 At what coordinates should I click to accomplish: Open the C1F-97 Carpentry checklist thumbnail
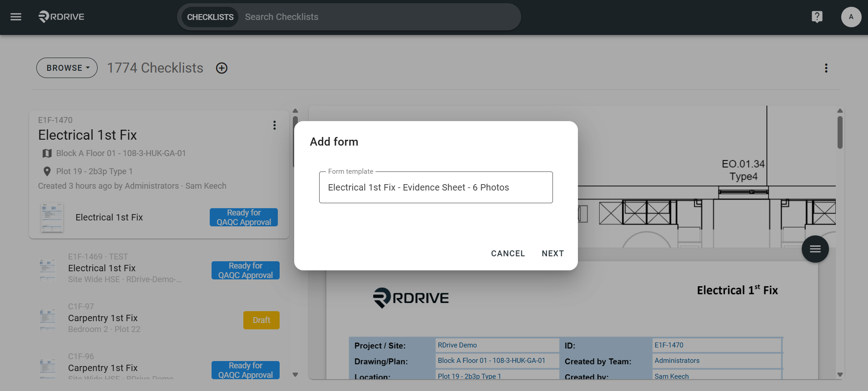[48, 319]
